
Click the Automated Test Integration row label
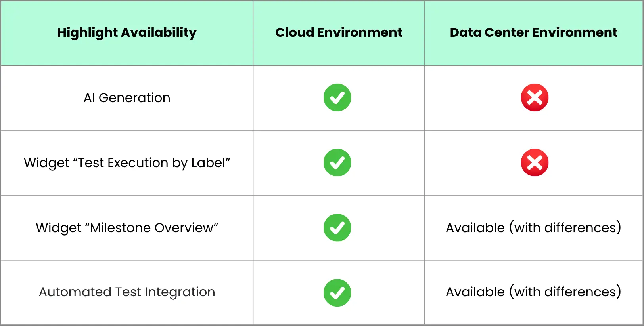coord(127,292)
